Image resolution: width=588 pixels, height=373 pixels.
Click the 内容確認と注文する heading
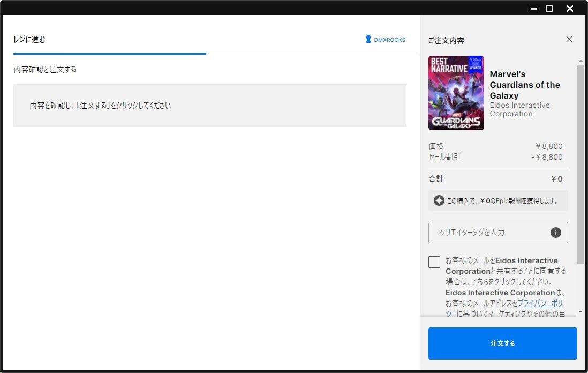pos(45,70)
